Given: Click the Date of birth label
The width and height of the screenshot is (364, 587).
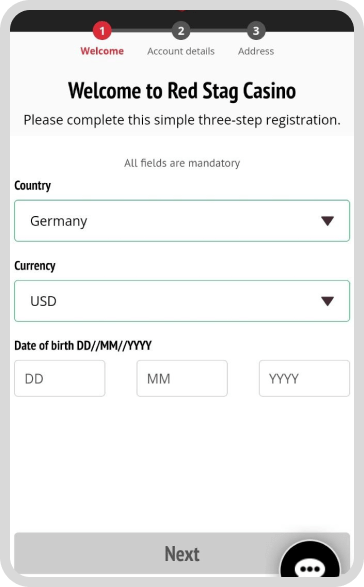Looking at the screenshot, I should pyautogui.click(x=83, y=346).
